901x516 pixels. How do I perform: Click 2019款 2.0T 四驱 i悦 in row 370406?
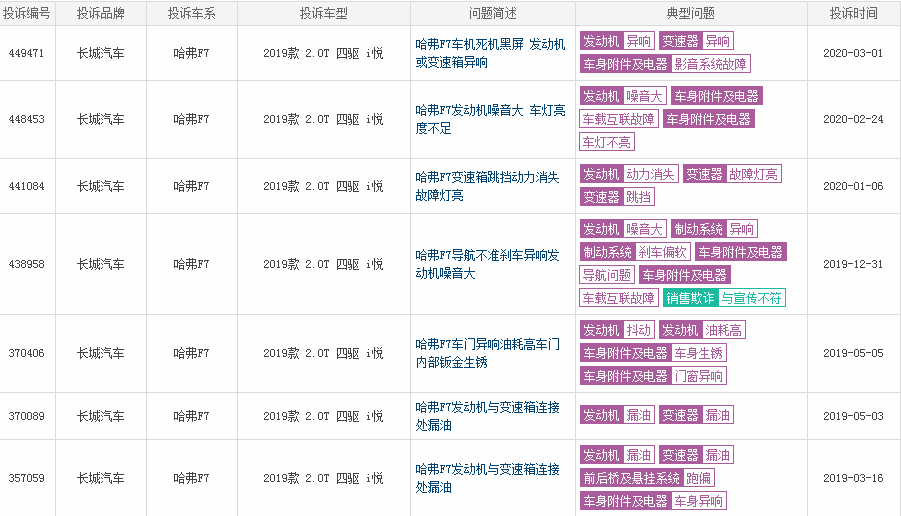tap(324, 353)
